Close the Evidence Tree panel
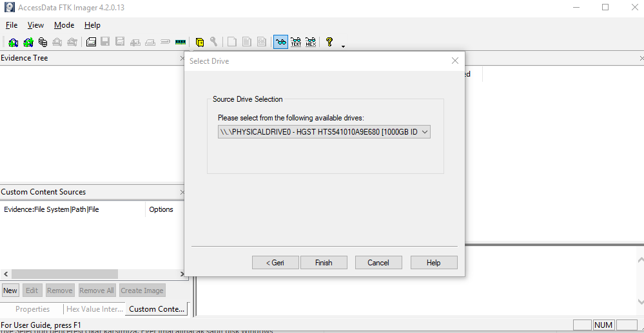 [182, 59]
